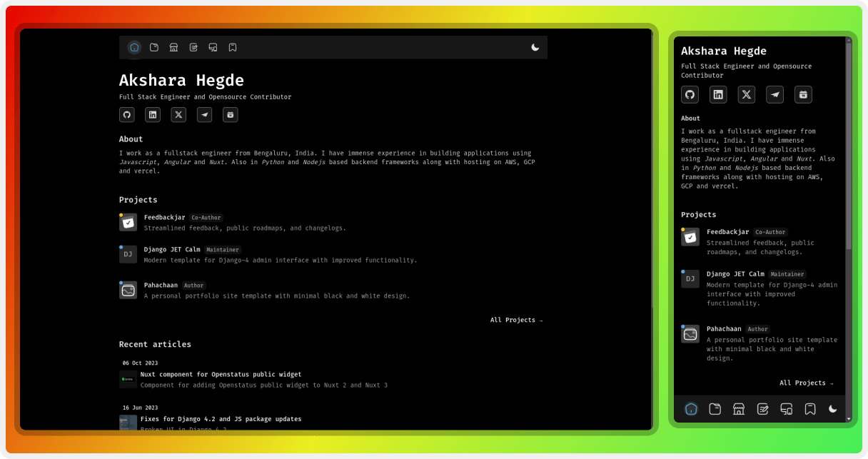
Task: Click mobile view scrollbar up arrow
Action: point(849,41)
